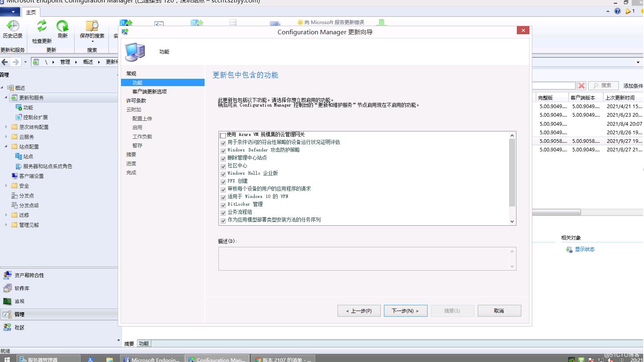Click the 刷新 refresh icon in ribbon
The image size is (644, 362).
click(62, 26)
